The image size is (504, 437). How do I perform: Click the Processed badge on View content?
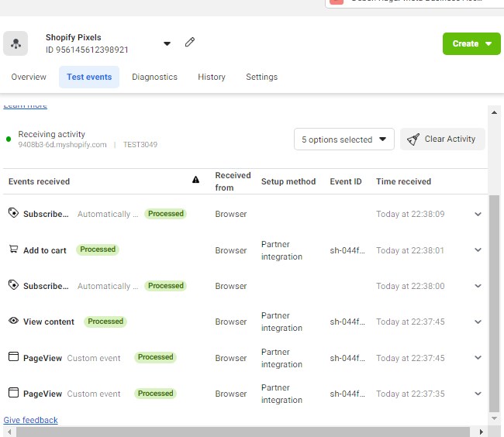[105, 322]
